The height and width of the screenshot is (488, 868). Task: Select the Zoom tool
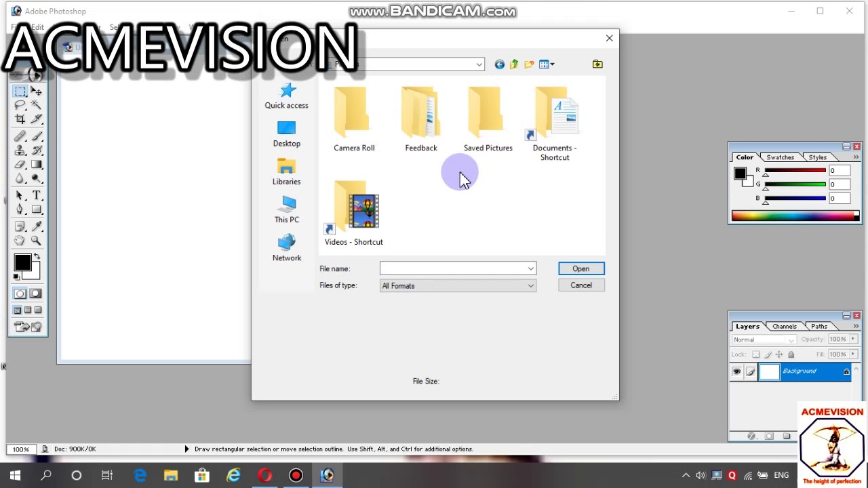(x=36, y=241)
